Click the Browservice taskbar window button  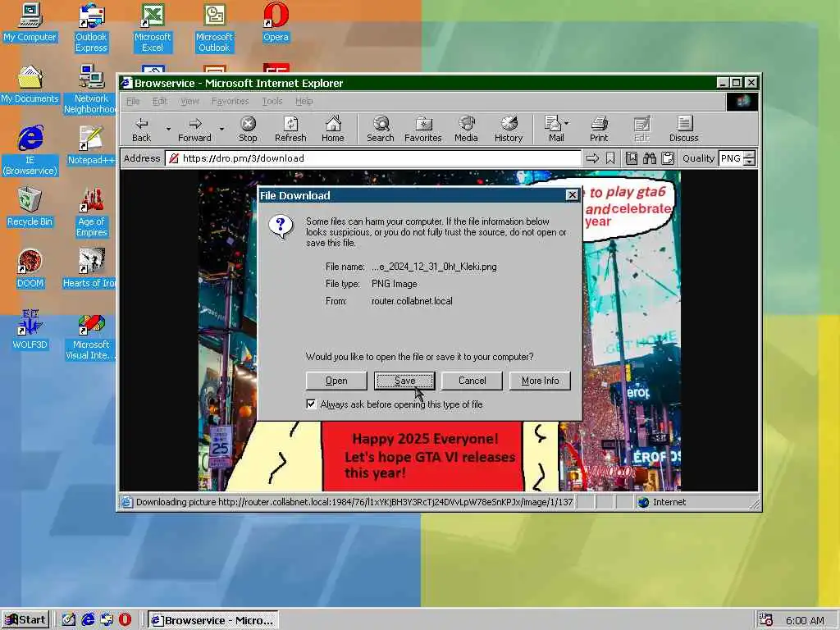point(212,620)
